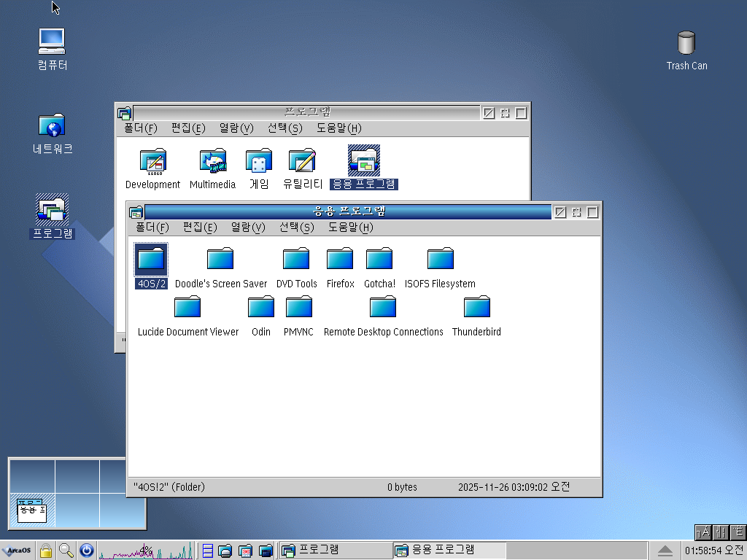Open the Firefox folder
The image size is (747, 560).
(340, 260)
